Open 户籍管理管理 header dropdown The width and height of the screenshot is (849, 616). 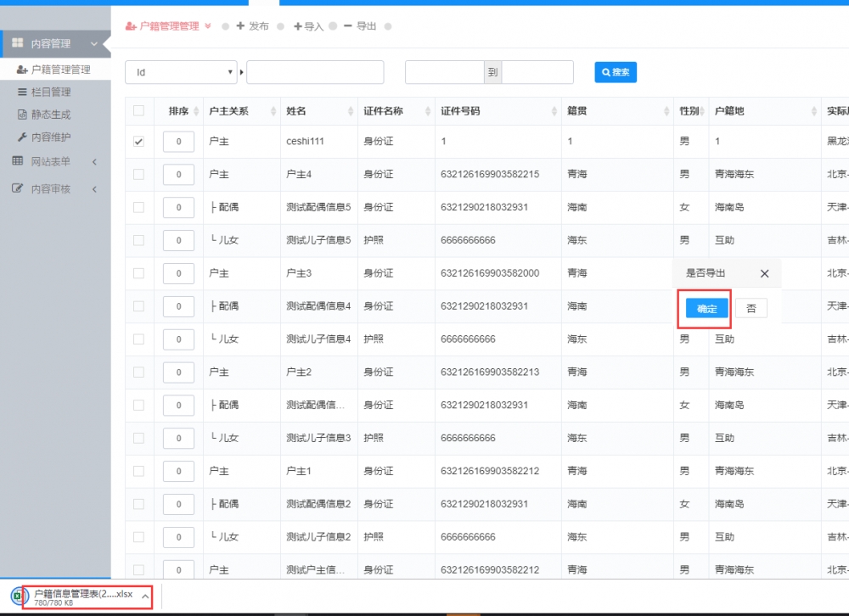point(168,26)
